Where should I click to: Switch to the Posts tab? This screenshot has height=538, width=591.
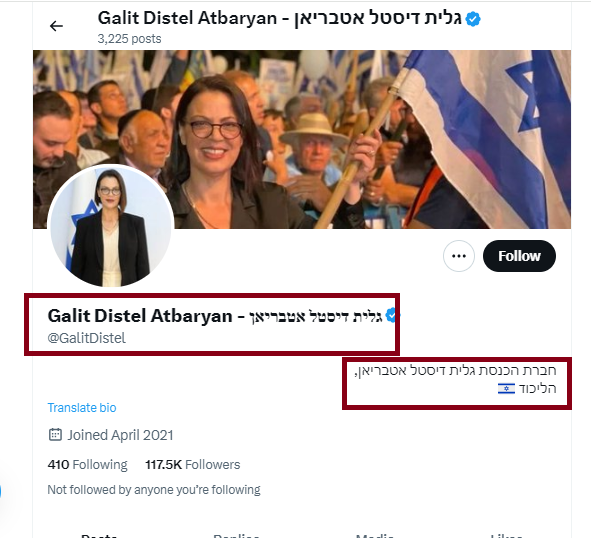(99, 535)
